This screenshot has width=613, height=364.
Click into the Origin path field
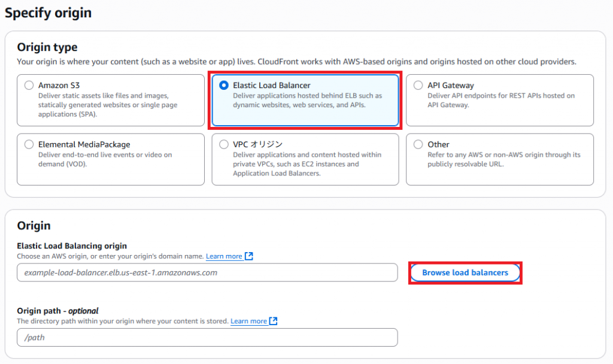[207, 338]
